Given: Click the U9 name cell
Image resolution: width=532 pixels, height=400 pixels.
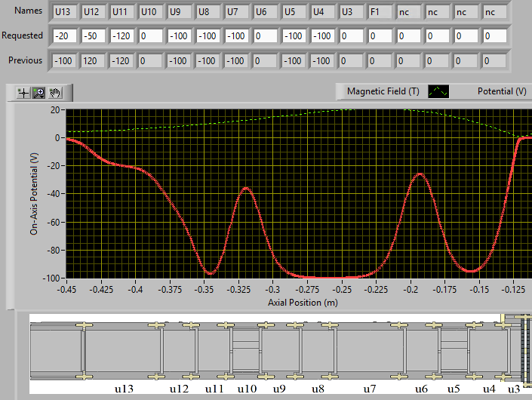Looking at the screenshot, I should 180,12.
